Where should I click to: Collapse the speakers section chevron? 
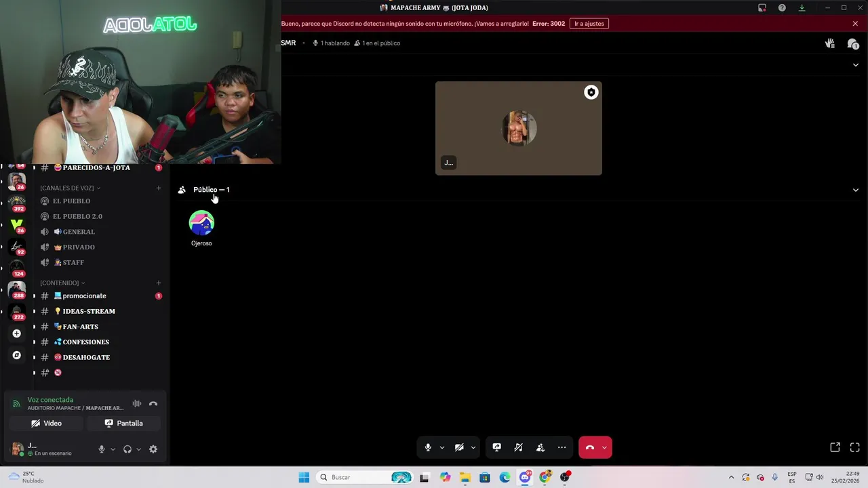(856, 65)
